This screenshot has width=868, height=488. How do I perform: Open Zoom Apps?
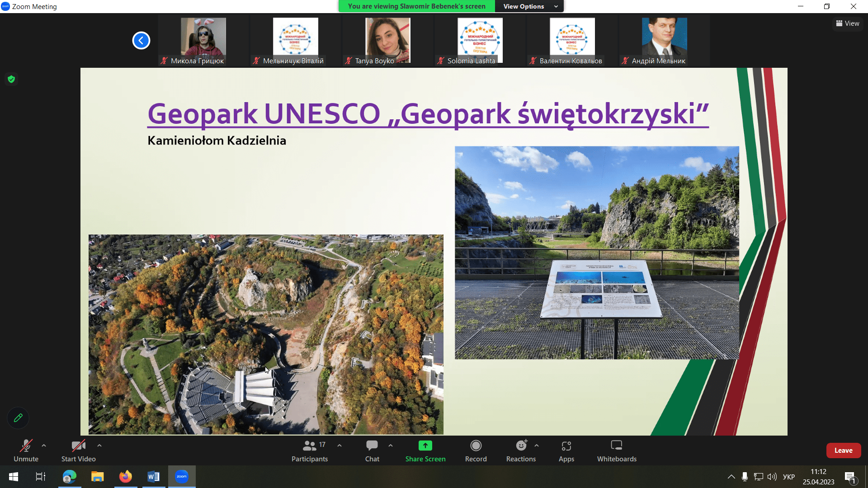tap(566, 450)
